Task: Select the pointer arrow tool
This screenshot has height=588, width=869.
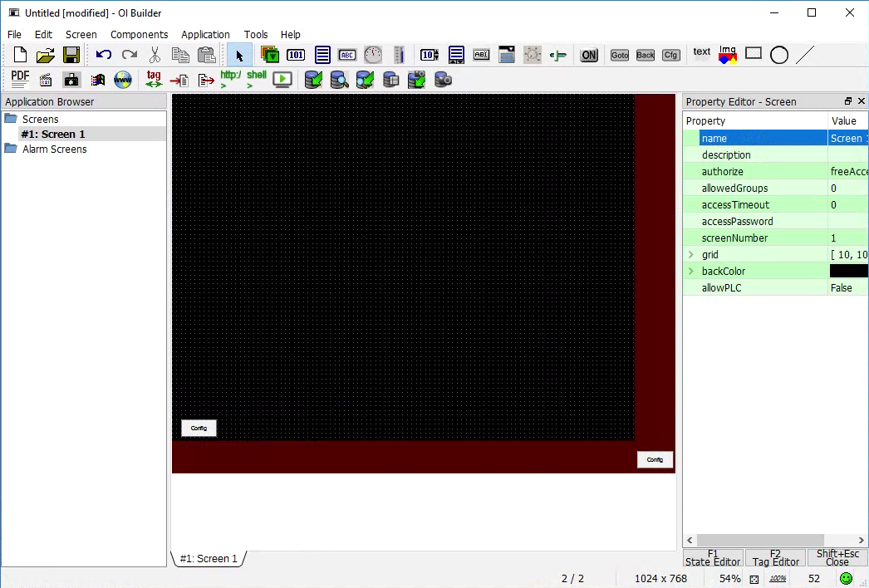Action: point(239,56)
